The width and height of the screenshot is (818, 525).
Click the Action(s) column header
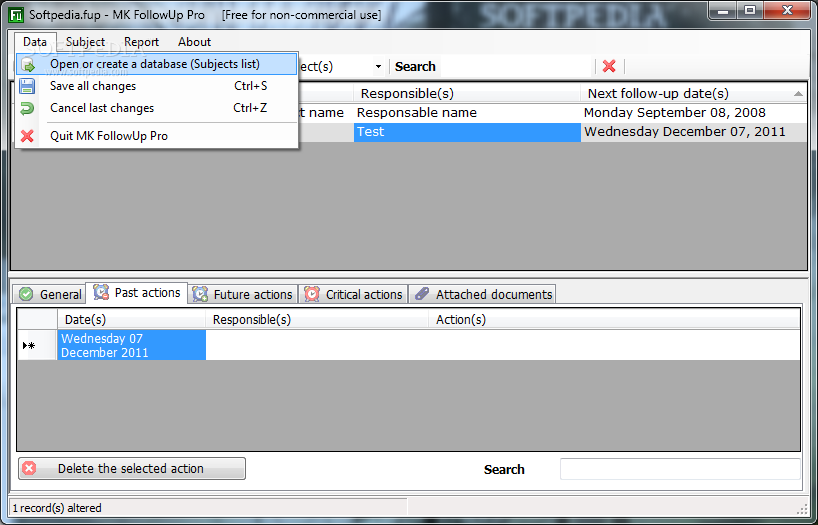click(x=614, y=319)
